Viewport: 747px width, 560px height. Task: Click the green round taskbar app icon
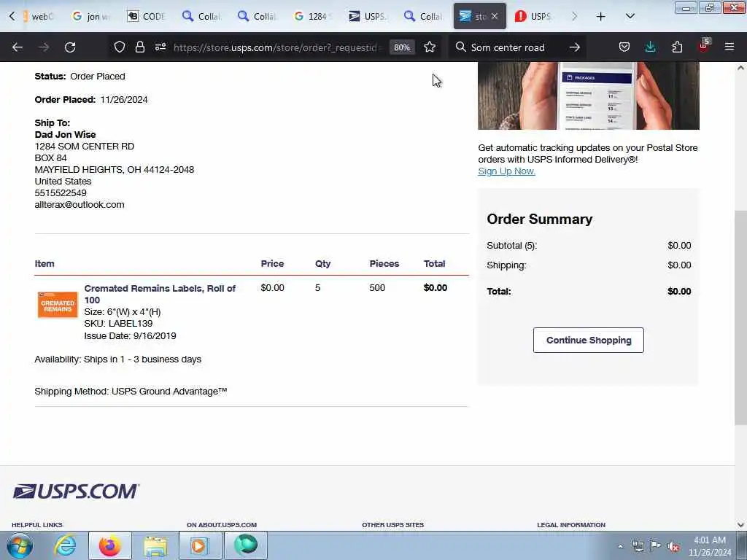(x=245, y=545)
